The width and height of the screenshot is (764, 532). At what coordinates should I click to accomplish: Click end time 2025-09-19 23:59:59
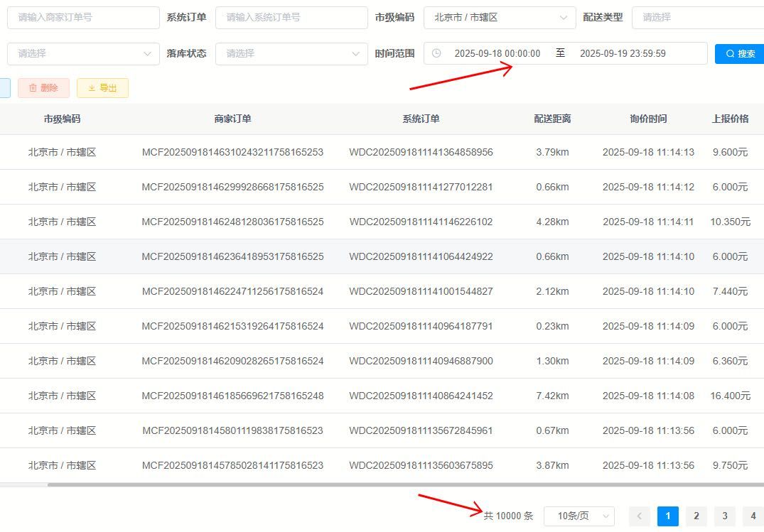pyautogui.click(x=623, y=53)
